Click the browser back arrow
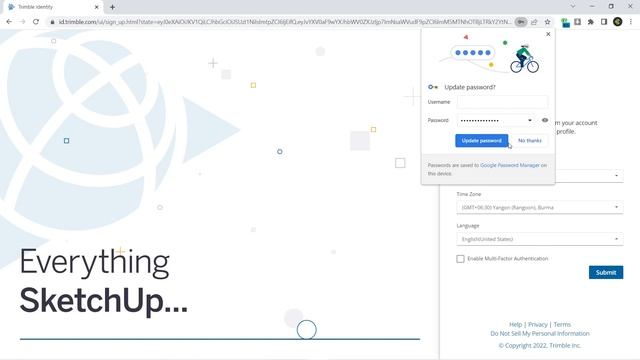Image resolution: width=640 pixels, height=360 pixels. pyautogui.click(x=9, y=22)
